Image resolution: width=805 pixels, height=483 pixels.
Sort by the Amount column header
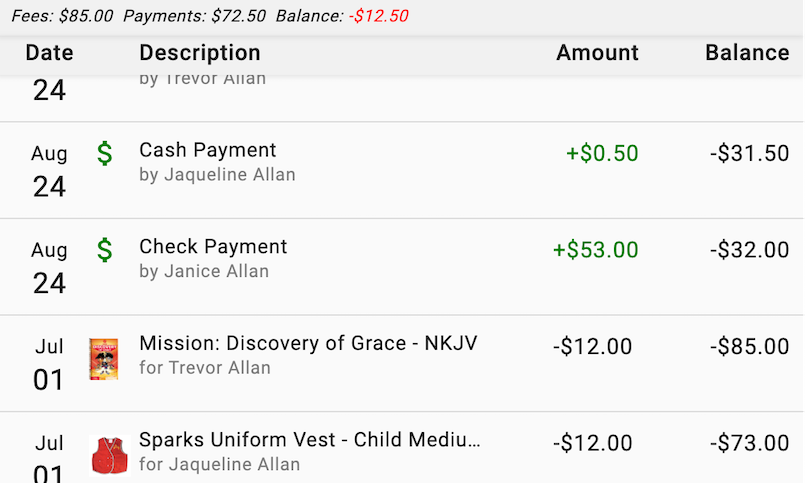coord(597,53)
